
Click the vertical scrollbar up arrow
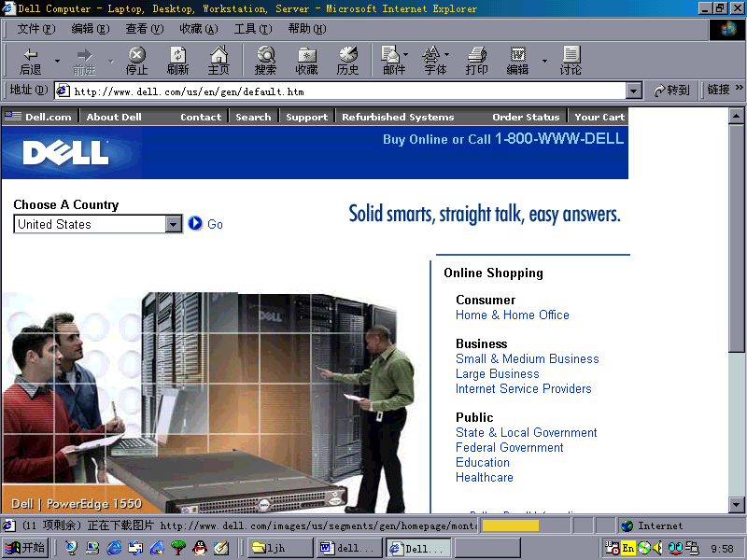pos(736,116)
